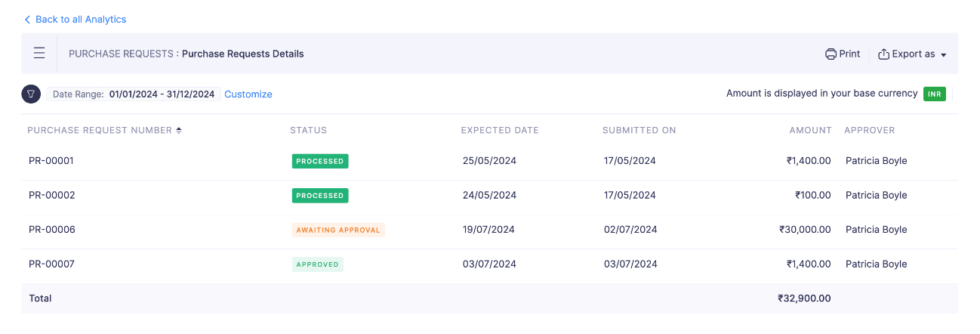The height and width of the screenshot is (334, 980).
Task: Click PR-00001 submitted date 17/05/2024
Action: [630, 161]
